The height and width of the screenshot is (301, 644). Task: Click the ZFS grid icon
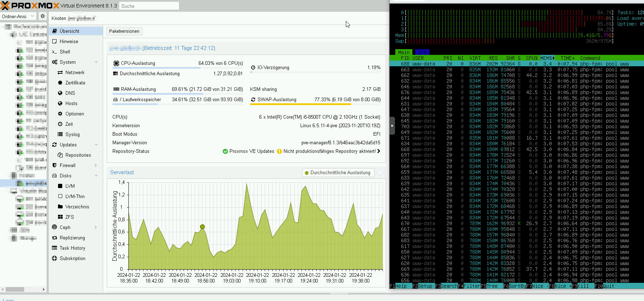pyautogui.click(x=60, y=217)
